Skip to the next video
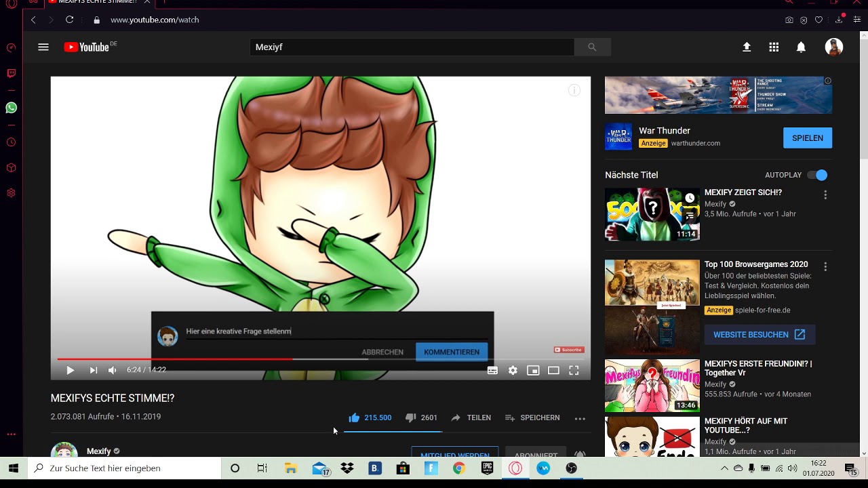The width and height of the screenshot is (868, 488). click(94, 370)
